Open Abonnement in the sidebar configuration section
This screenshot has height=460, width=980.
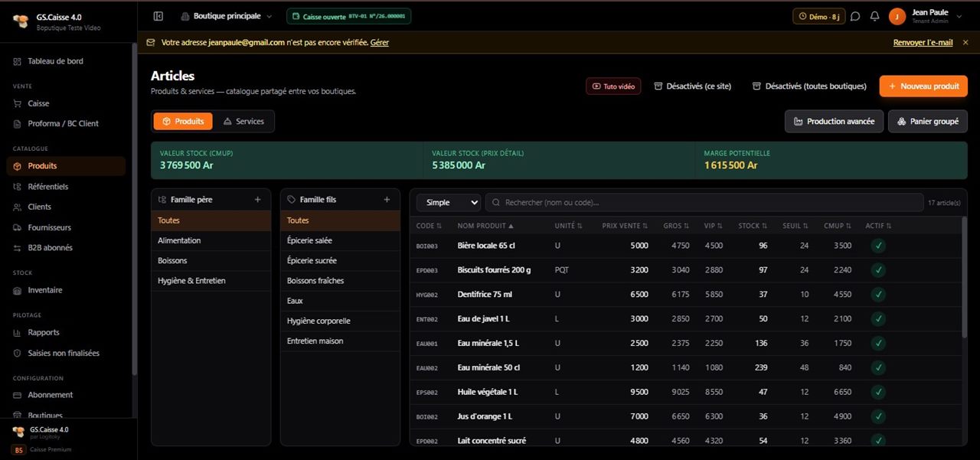[x=66, y=395]
